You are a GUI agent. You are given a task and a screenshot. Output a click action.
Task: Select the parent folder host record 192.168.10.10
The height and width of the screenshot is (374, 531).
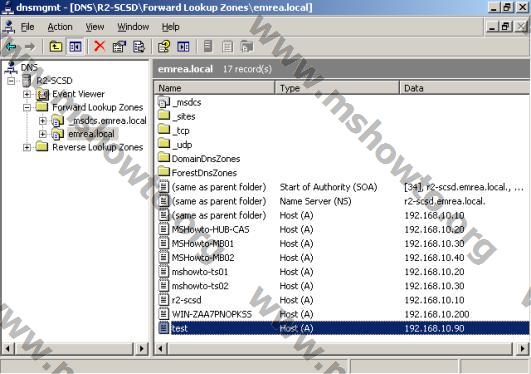point(342,215)
